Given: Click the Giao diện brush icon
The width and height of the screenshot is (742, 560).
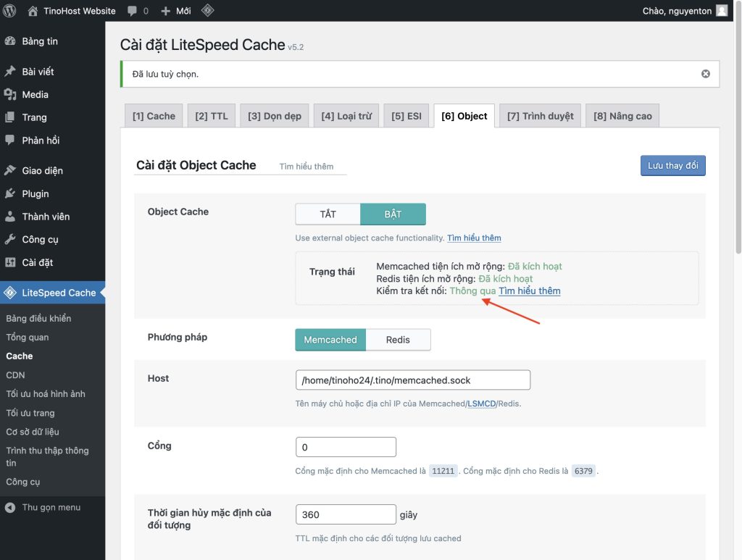Looking at the screenshot, I should [10, 170].
